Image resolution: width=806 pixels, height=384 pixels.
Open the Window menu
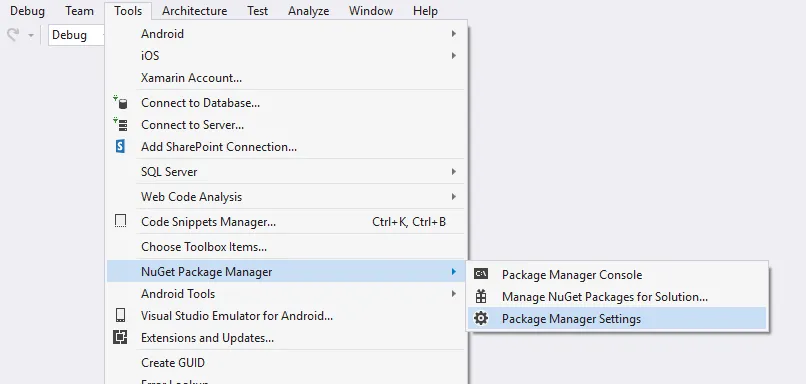click(371, 11)
